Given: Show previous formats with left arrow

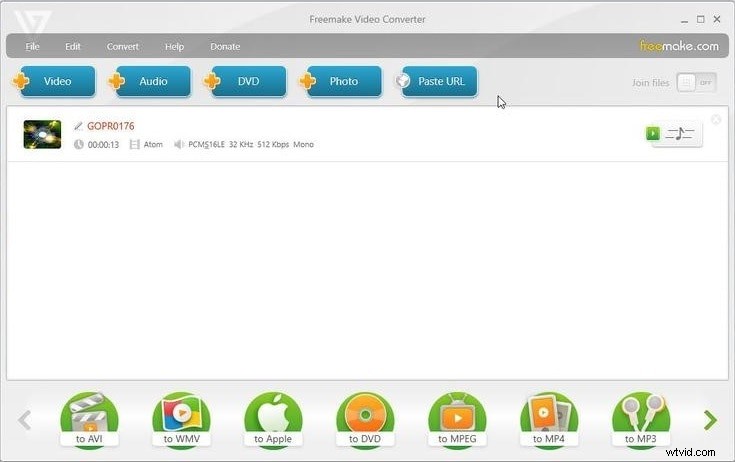Looking at the screenshot, I should point(24,420).
